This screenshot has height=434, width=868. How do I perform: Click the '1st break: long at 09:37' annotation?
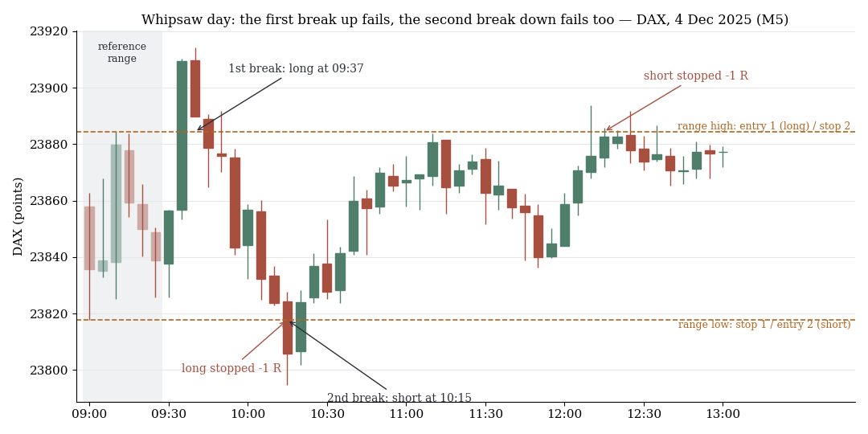coord(296,68)
